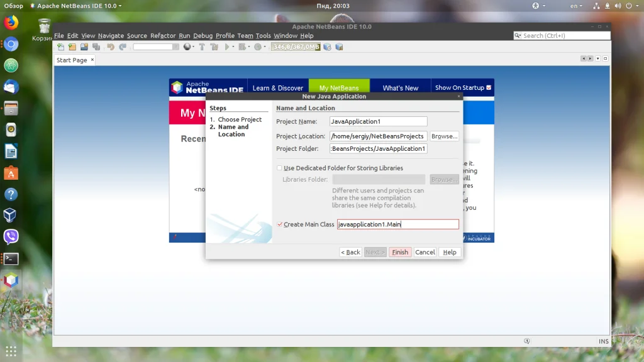This screenshot has width=644, height=362.
Task: Click the pause I/O checks toolbar icon
Action: click(339, 47)
